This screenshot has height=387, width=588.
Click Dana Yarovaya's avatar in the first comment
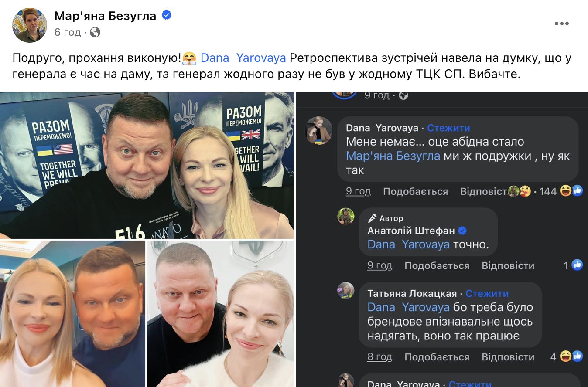pyautogui.click(x=319, y=130)
